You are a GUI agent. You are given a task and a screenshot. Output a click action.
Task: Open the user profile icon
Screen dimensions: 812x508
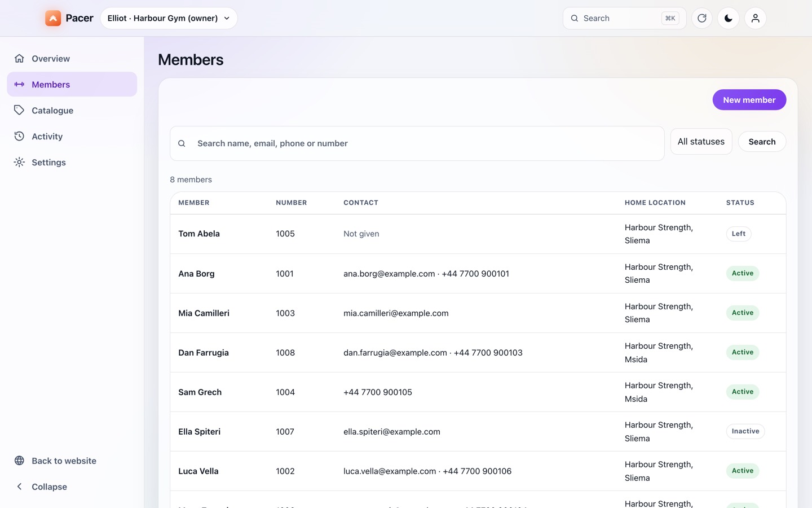(x=756, y=18)
